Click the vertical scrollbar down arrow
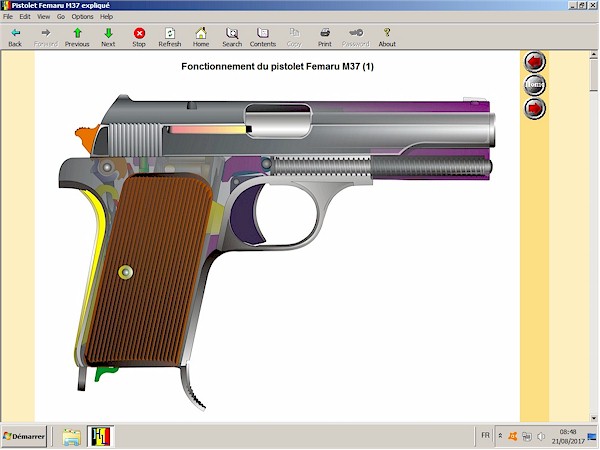 tap(593, 418)
